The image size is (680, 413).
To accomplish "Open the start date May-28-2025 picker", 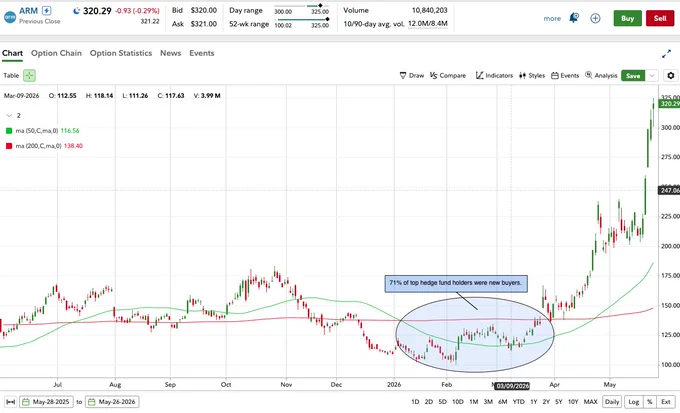I will tap(47, 402).
